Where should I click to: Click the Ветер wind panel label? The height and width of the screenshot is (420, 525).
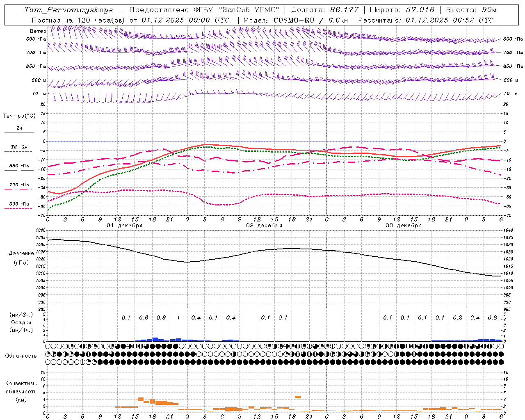coord(38,31)
